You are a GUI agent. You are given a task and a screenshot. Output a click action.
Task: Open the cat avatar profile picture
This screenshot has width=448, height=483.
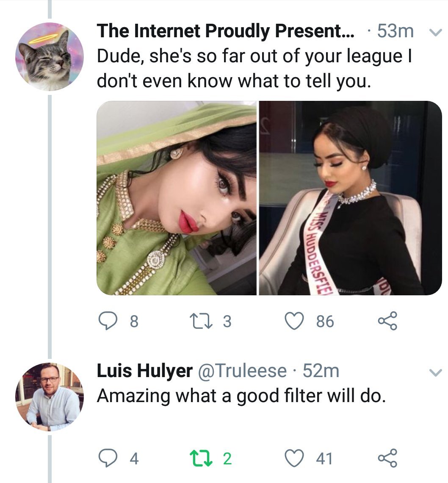tap(50, 57)
